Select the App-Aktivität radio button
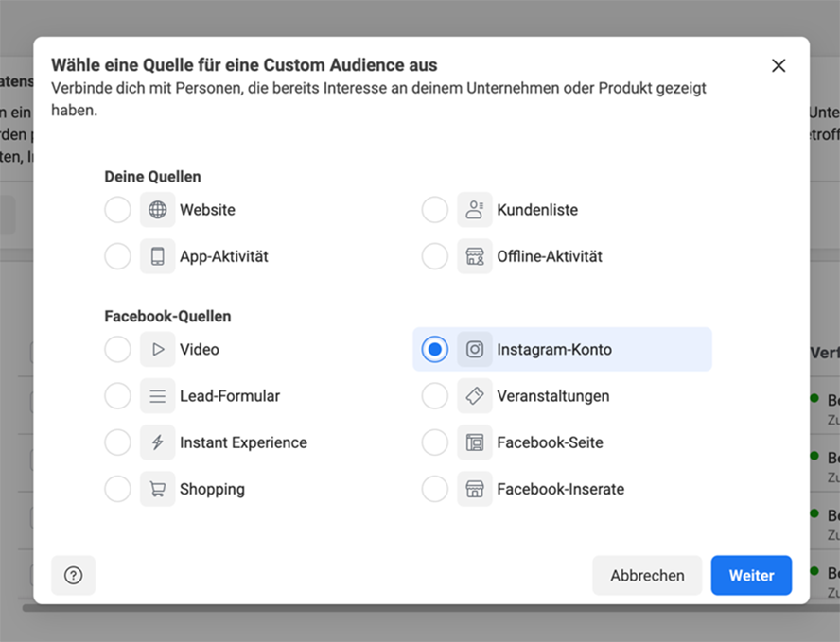This screenshot has height=642, width=840. click(x=118, y=256)
